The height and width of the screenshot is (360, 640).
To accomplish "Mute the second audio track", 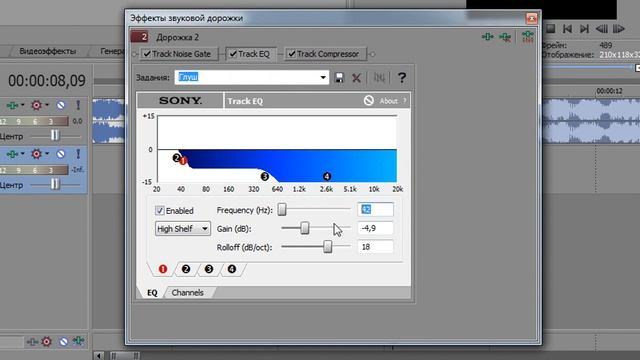I will tap(61, 154).
